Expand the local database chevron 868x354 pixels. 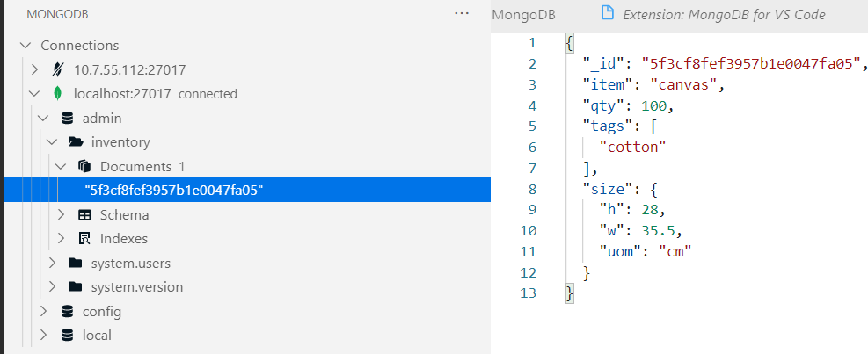click(x=43, y=336)
